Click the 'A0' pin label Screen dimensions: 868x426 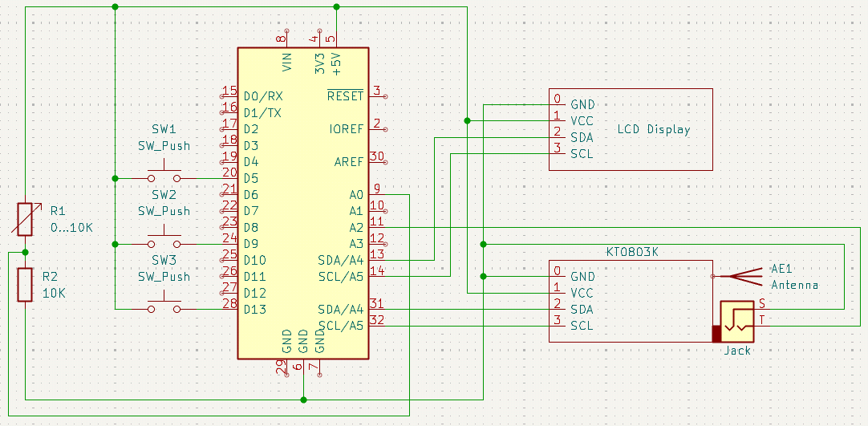tap(356, 195)
